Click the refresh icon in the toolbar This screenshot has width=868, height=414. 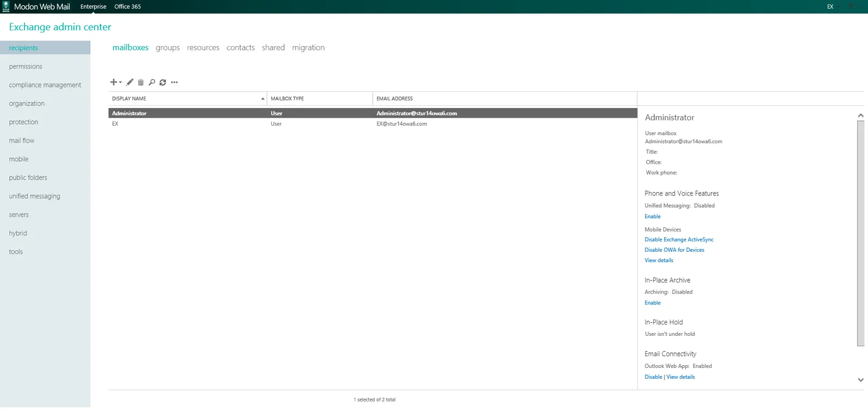pos(163,82)
